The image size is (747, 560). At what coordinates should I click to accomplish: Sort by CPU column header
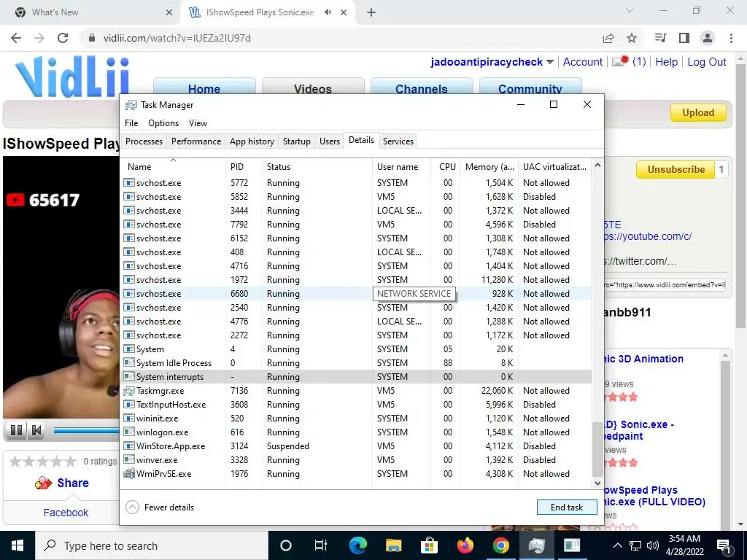pos(446,167)
